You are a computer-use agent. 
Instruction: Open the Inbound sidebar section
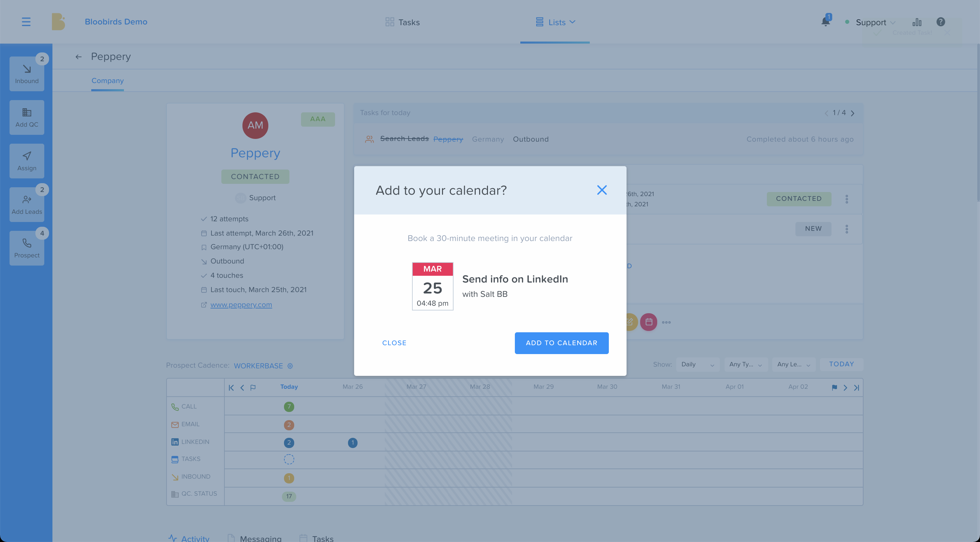pyautogui.click(x=27, y=74)
